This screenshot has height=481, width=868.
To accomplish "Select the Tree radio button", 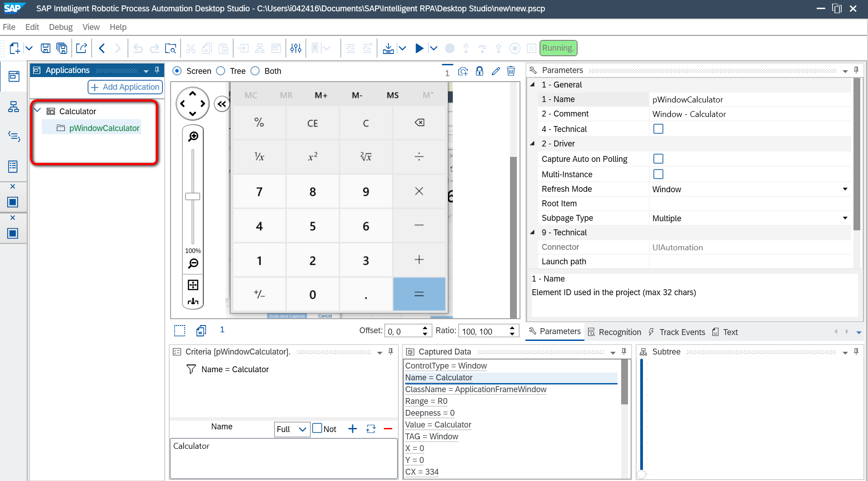I will click(221, 71).
